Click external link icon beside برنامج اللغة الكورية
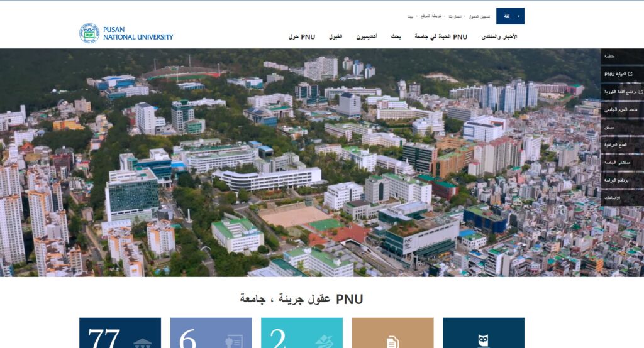Image resolution: width=644 pixels, height=348 pixels. tap(640, 92)
